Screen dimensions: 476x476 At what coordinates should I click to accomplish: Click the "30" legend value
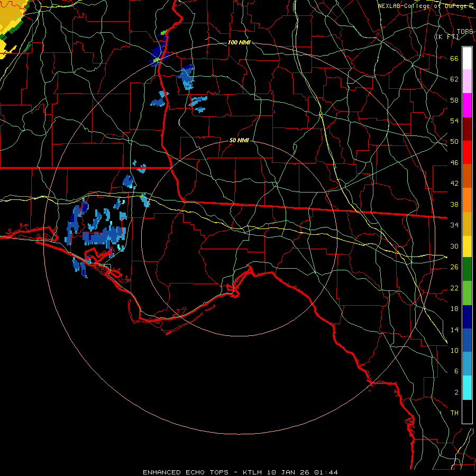tap(454, 246)
